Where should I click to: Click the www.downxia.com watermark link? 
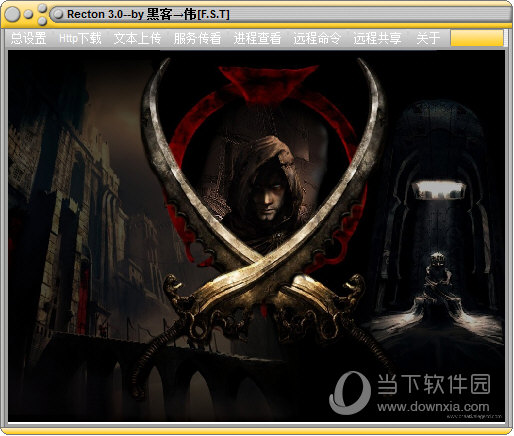[433, 407]
